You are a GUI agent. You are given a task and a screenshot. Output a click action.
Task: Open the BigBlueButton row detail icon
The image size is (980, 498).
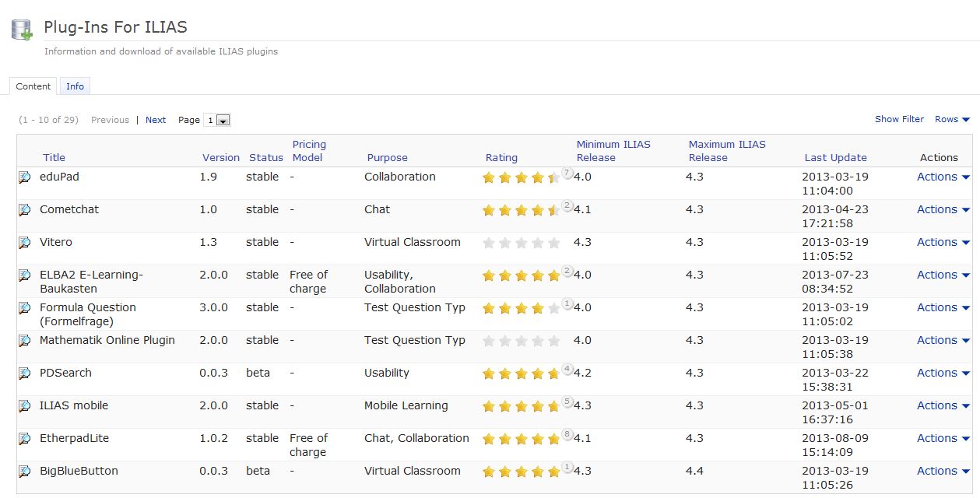coord(24,472)
